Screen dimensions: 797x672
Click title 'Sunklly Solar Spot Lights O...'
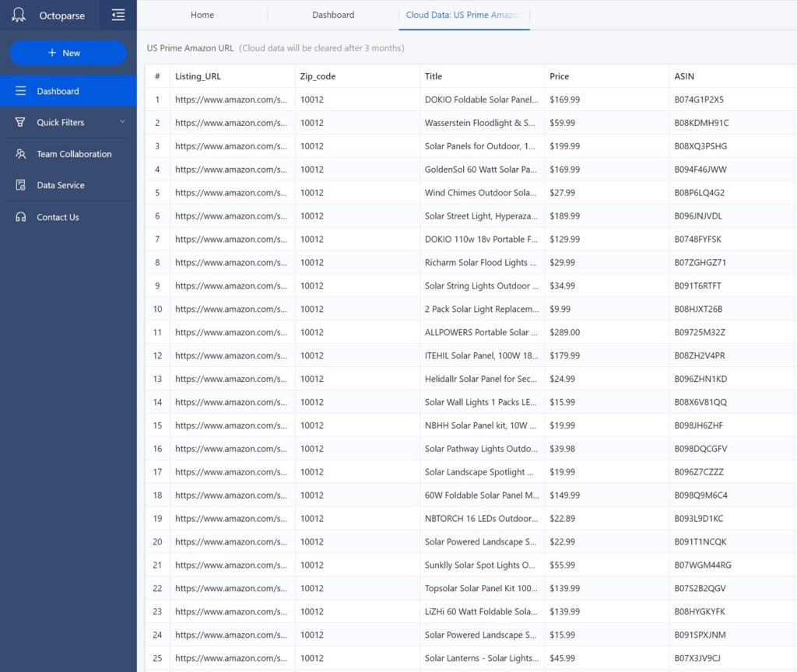[x=479, y=565]
